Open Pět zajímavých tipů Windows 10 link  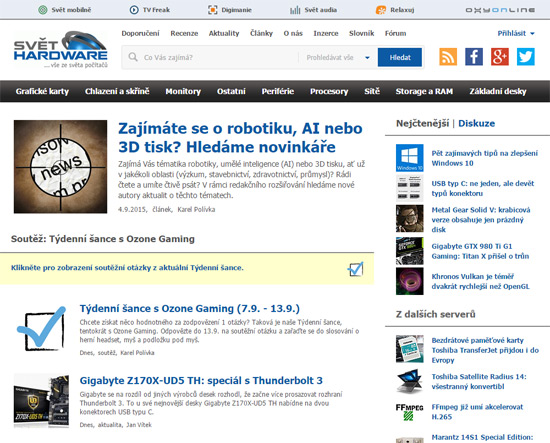click(484, 158)
